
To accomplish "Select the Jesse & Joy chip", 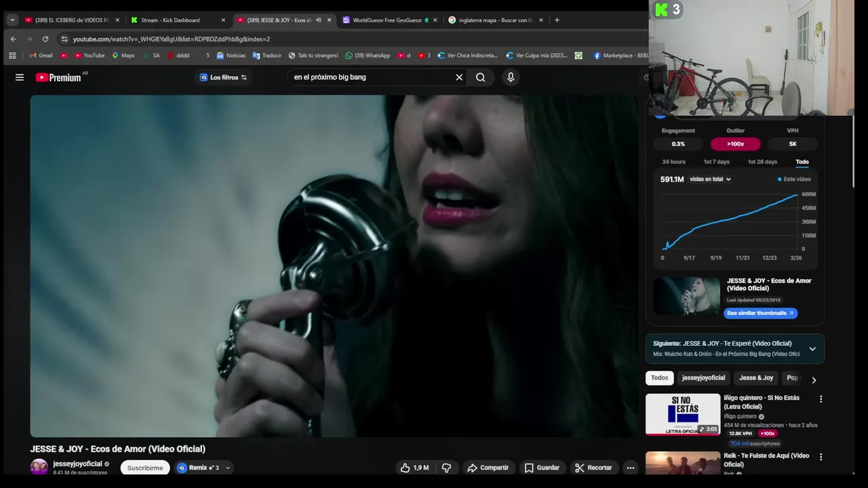I will tap(756, 378).
